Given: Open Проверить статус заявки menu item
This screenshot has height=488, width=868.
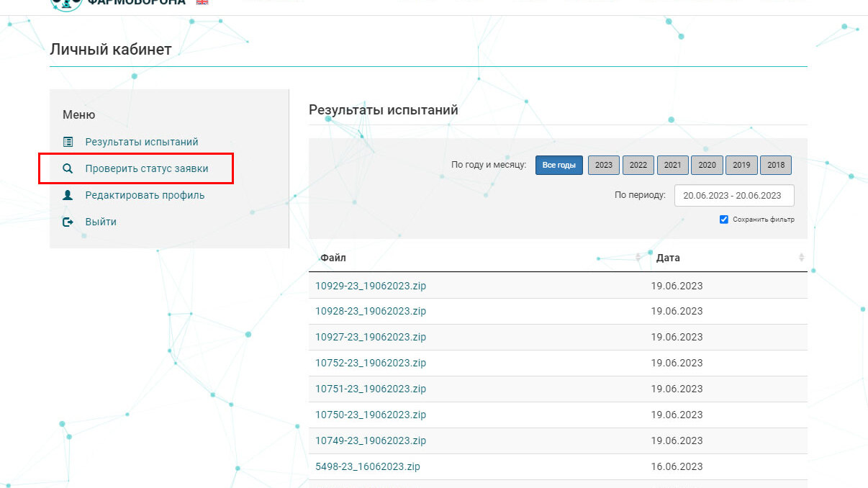Looking at the screenshot, I should point(147,168).
